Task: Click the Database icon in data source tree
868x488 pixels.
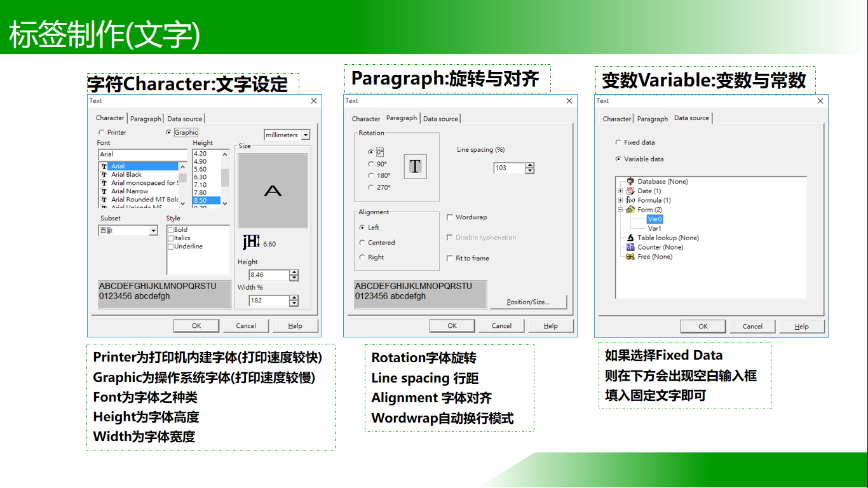Action: pyautogui.click(x=630, y=182)
